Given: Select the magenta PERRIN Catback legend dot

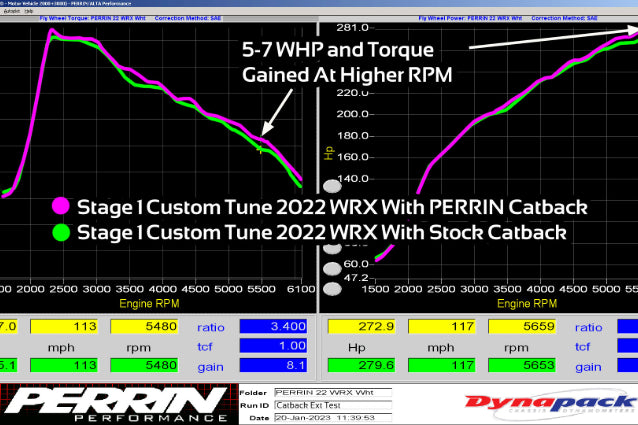Looking at the screenshot, I should point(62,207).
